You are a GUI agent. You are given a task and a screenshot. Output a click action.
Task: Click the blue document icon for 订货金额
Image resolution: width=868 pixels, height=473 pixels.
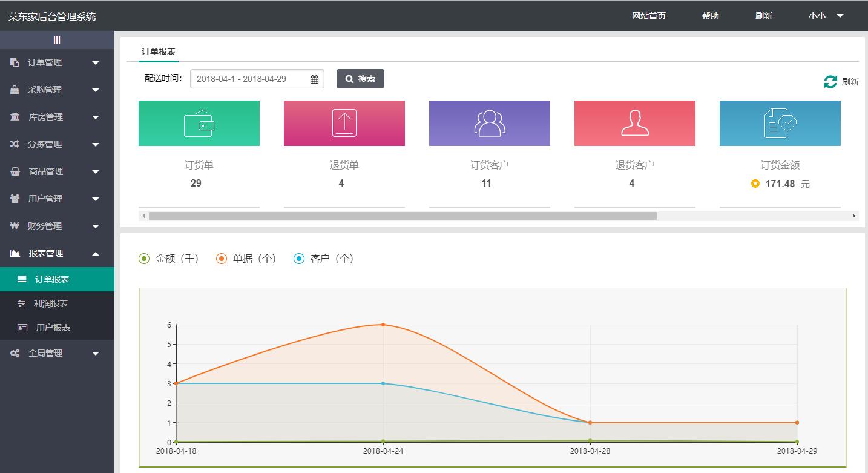click(x=780, y=123)
